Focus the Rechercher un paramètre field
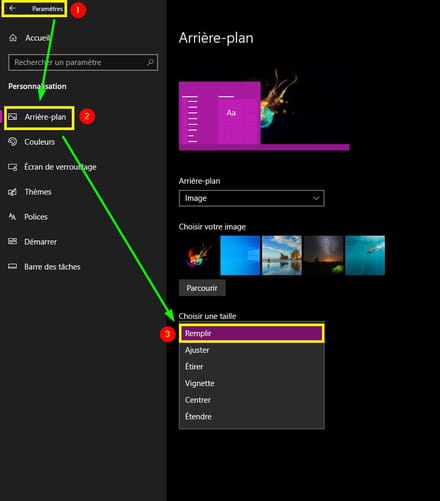 point(83,62)
